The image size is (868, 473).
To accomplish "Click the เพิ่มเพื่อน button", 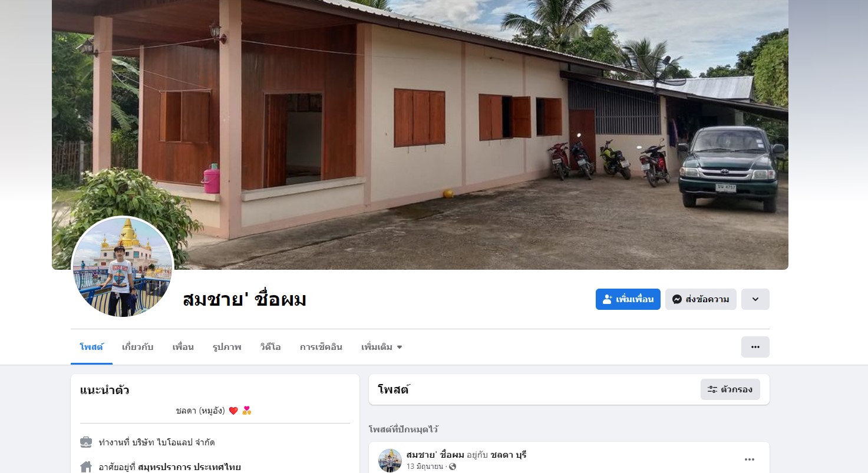I will (x=628, y=299).
